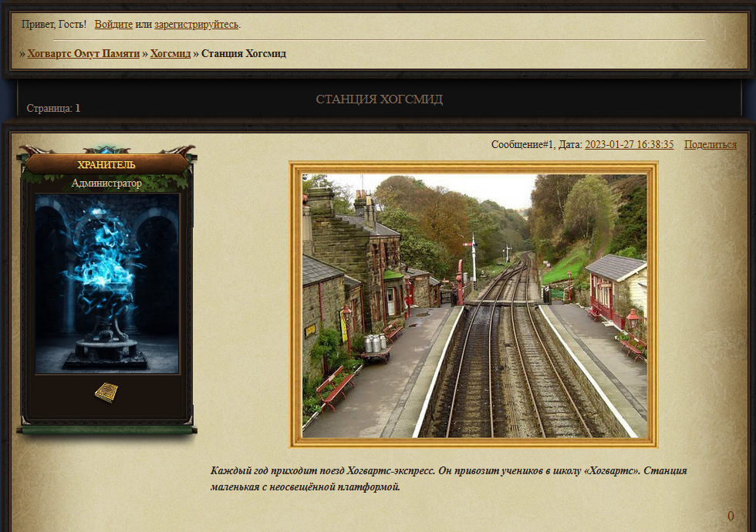Click the Поделиться share link
This screenshot has height=532, width=756.
pos(710,145)
